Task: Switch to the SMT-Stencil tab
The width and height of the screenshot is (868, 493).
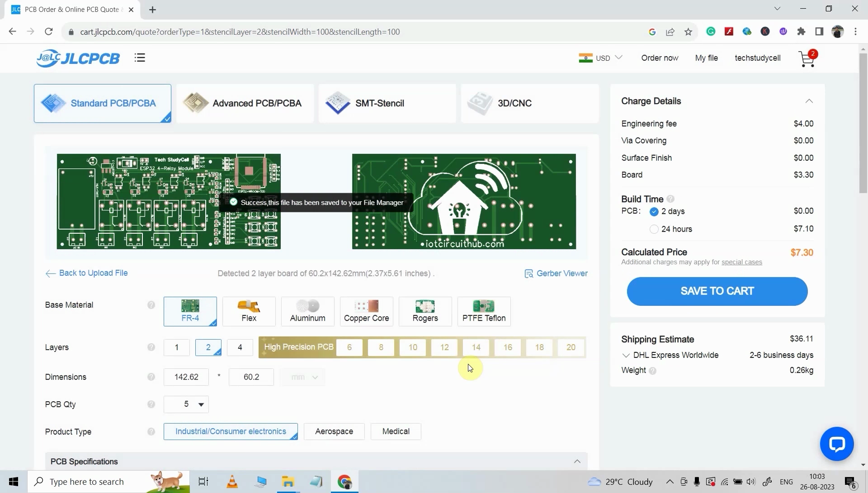Action: click(387, 103)
